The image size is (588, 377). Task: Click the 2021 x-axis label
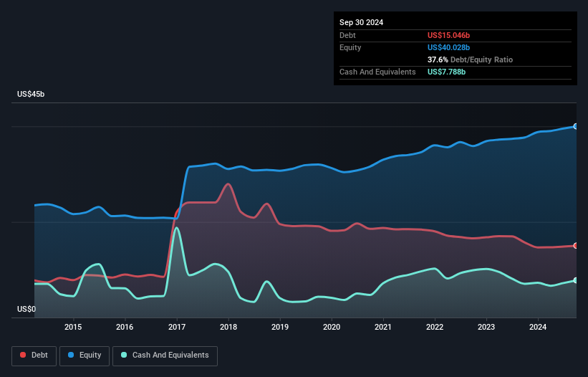[383, 327]
